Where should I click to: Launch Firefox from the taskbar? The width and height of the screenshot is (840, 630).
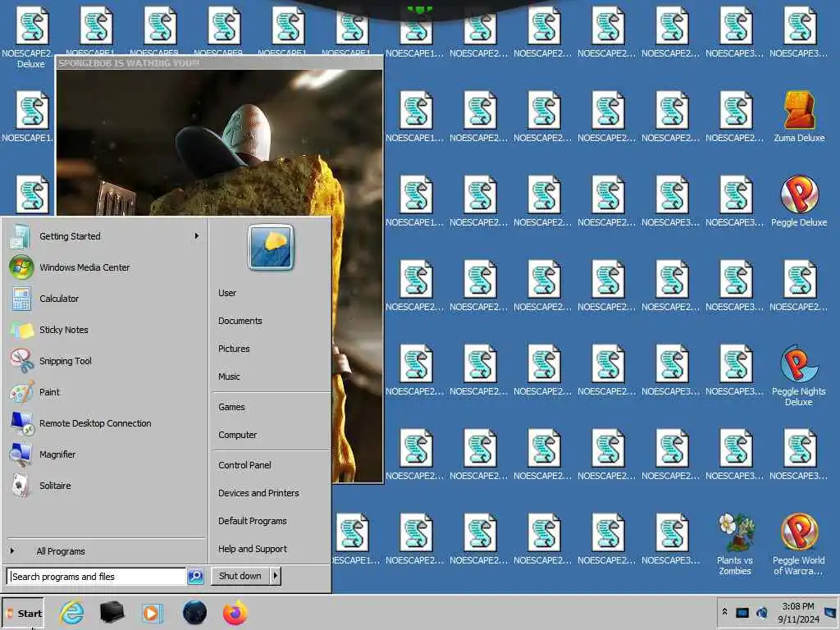[235, 612]
